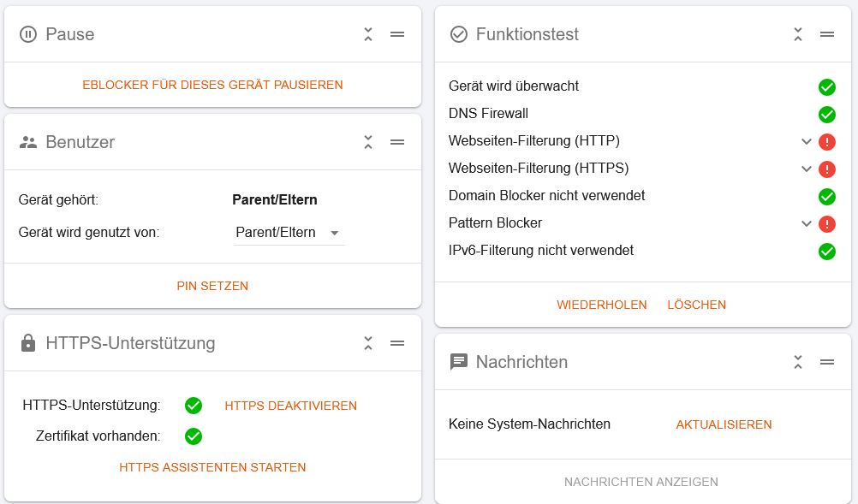Click the PIN SETZEN button
This screenshot has width=858, height=504.
click(x=213, y=287)
